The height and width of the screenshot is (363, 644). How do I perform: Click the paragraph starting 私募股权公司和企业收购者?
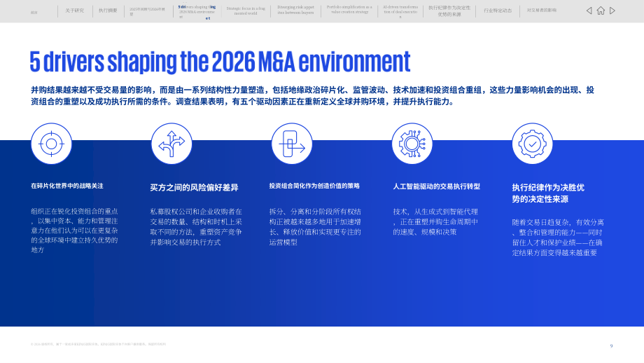click(x=196, y=227)
